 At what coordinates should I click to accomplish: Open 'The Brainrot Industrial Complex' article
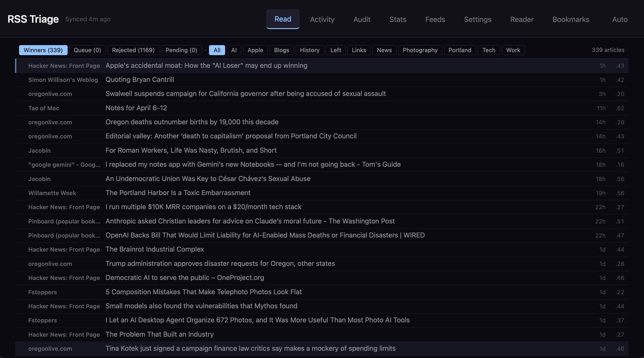pyautogui.click(x=155, y=249)
